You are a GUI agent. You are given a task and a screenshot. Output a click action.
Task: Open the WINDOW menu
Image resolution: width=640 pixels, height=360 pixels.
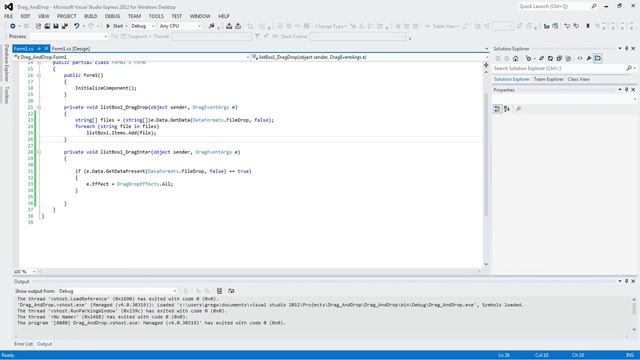point(200,16)
